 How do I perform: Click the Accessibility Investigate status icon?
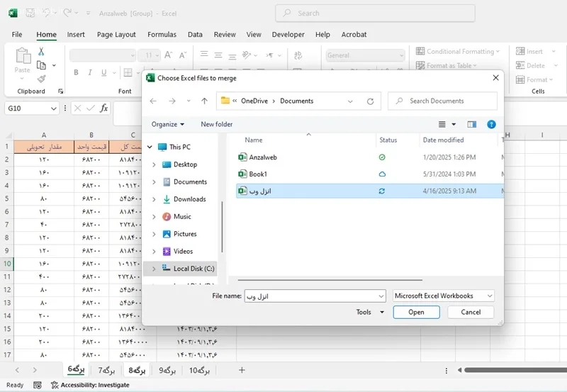[x=55, y=385]
